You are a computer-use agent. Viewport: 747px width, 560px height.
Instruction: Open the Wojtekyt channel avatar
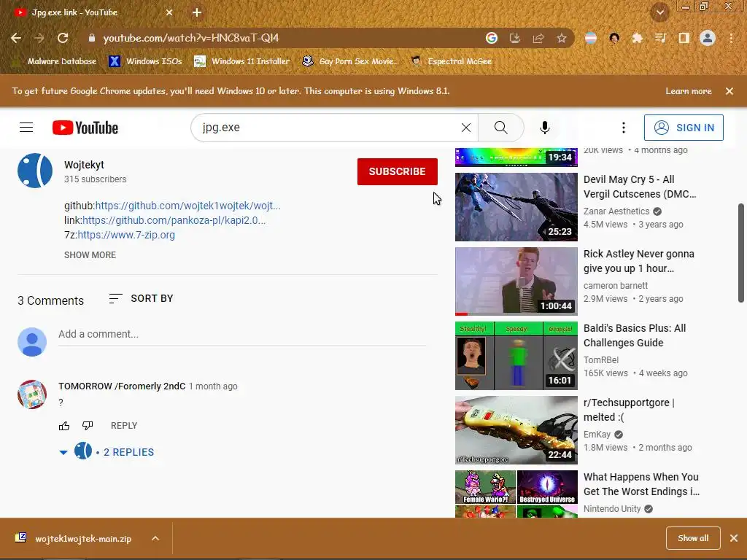coord(35,171)
